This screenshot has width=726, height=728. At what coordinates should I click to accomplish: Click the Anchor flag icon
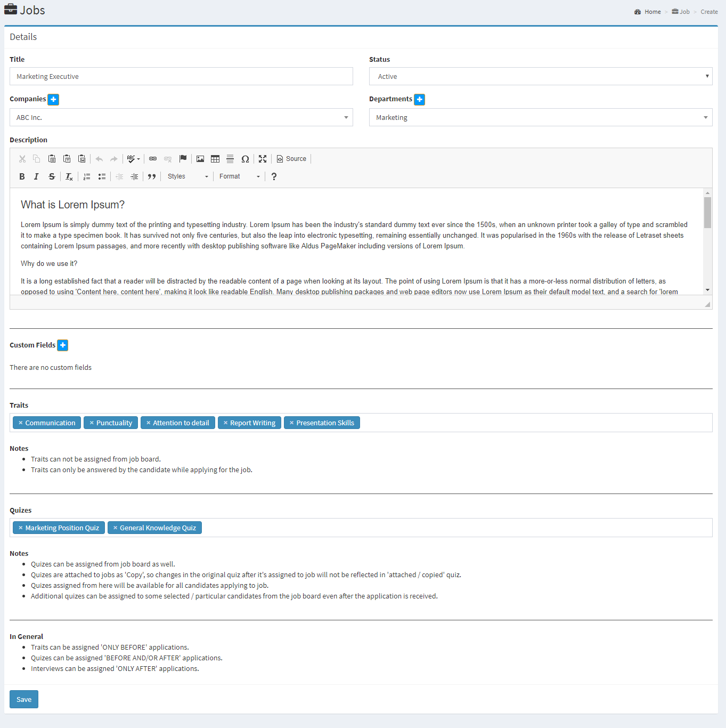[x=183, y=159]
